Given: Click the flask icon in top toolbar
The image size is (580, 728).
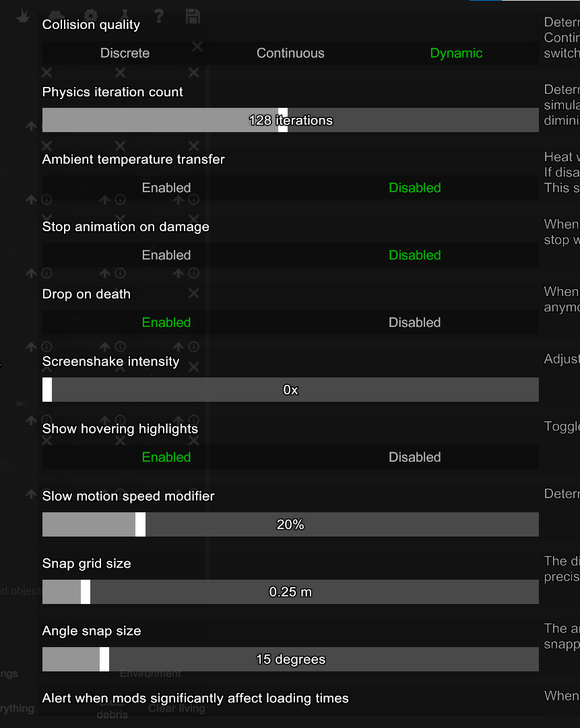Looking at the screenshot, I should click(x=125, y=15).
